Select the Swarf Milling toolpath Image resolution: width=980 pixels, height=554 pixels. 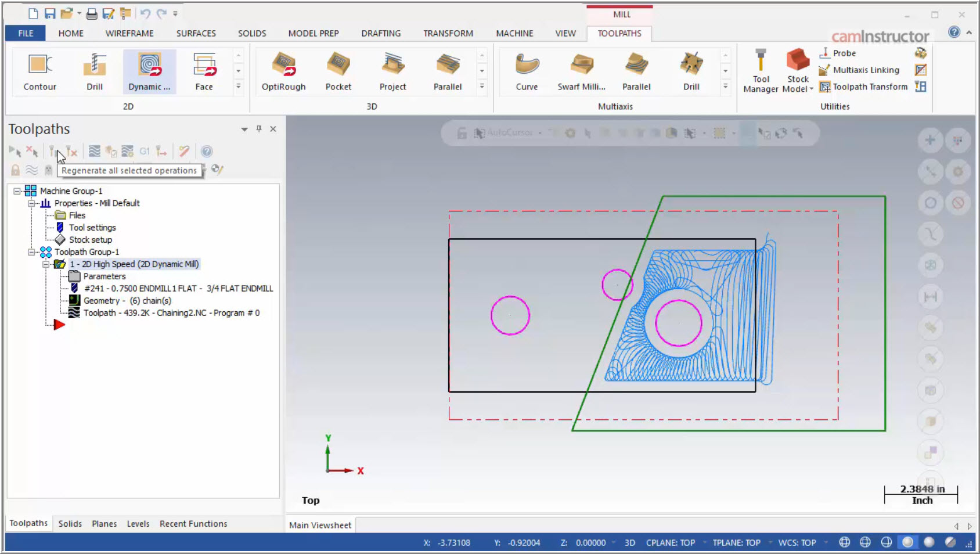pos(580,71)
